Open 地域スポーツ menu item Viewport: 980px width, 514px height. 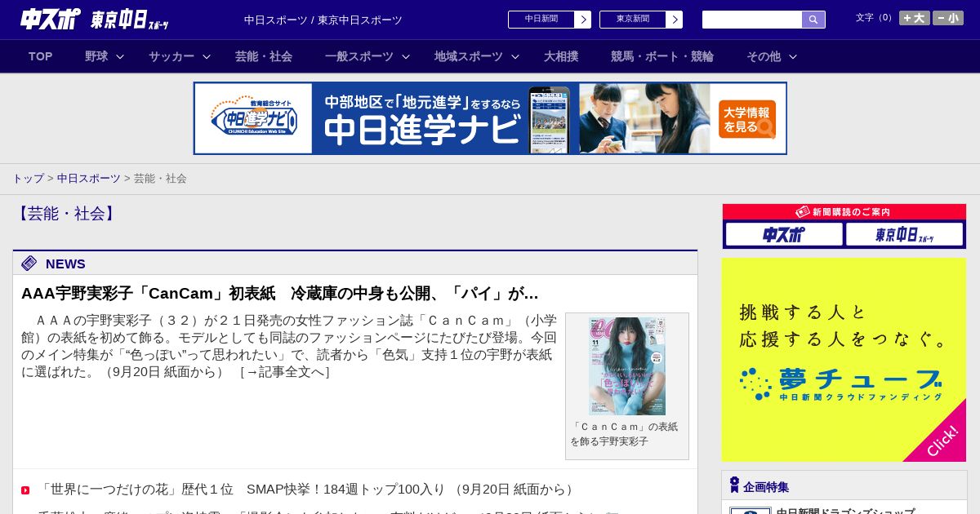coord(469,56)
